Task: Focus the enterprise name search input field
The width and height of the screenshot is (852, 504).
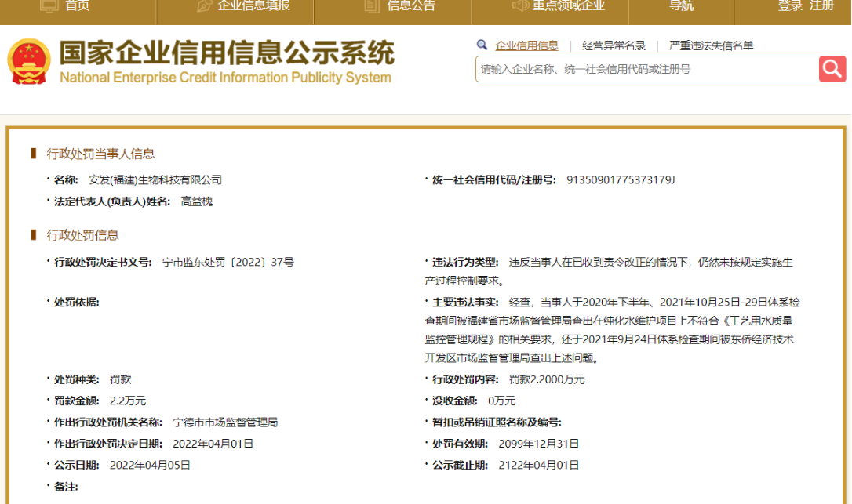Action: [x=647, y=69]
